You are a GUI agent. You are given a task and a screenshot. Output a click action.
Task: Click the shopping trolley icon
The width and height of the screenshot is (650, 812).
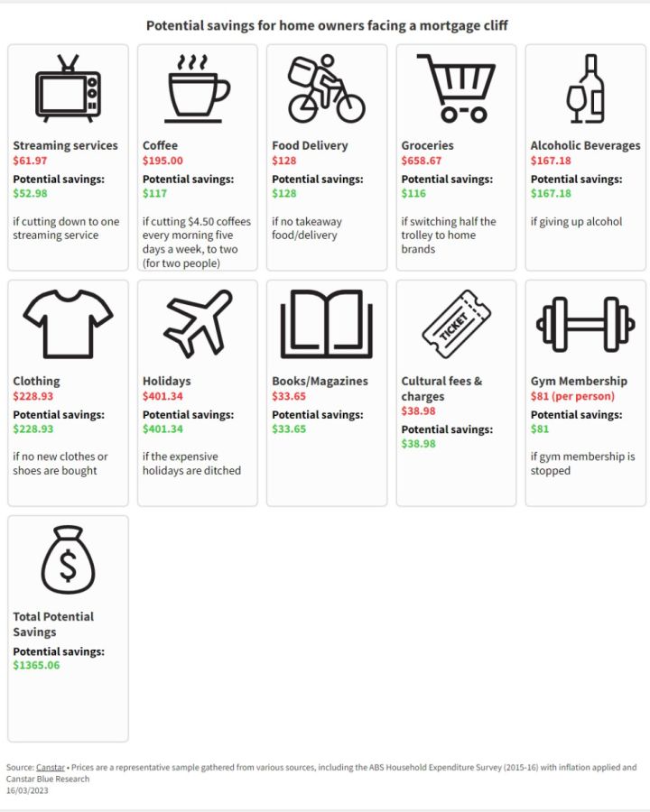[x=456, y=88]
